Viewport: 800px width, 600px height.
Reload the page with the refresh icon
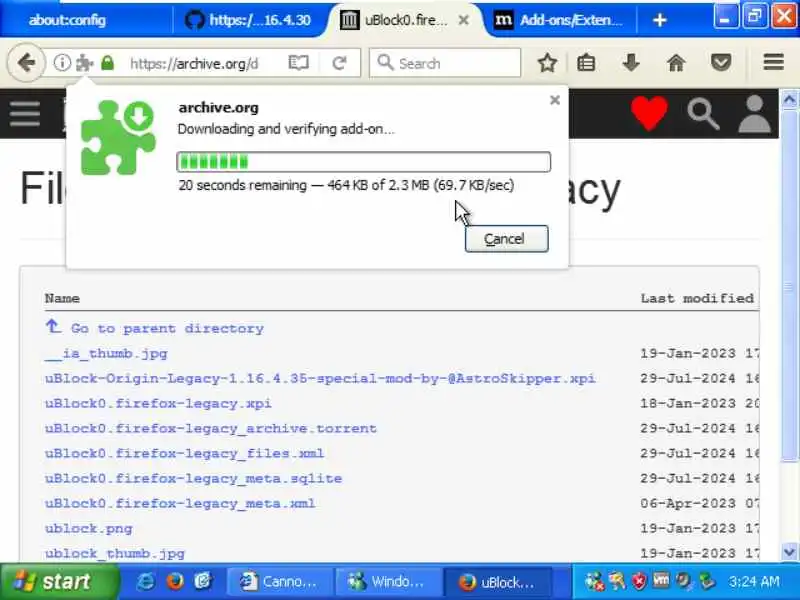(339, 63)
